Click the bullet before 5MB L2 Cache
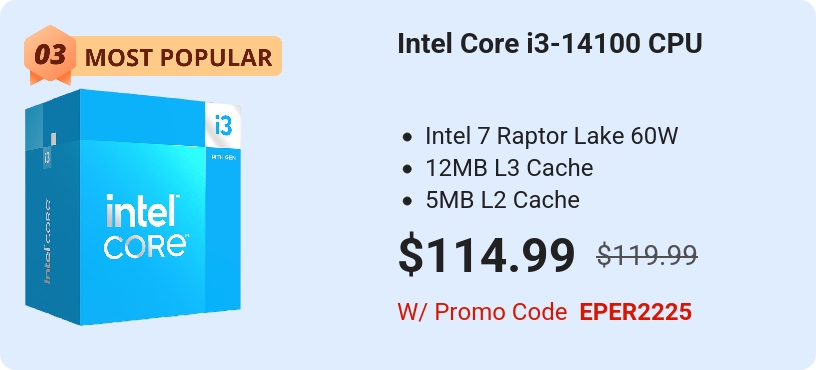The width and height of the screenshot is (816, 370). (407, 201)
